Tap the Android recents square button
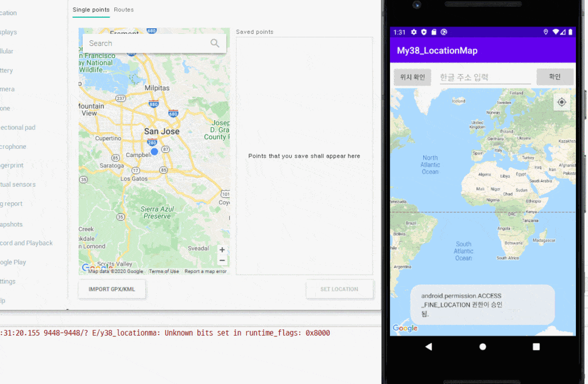 pyautogui.click(x=536, y=347)
